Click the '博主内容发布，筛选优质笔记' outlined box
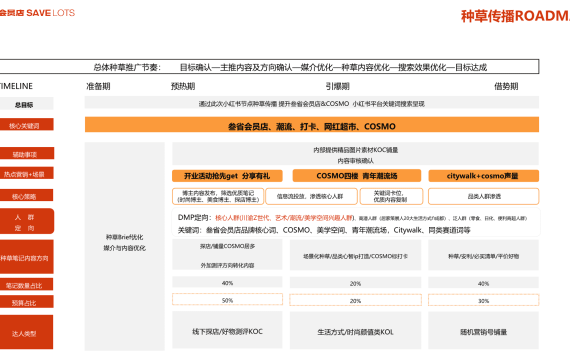 point(218,196)
